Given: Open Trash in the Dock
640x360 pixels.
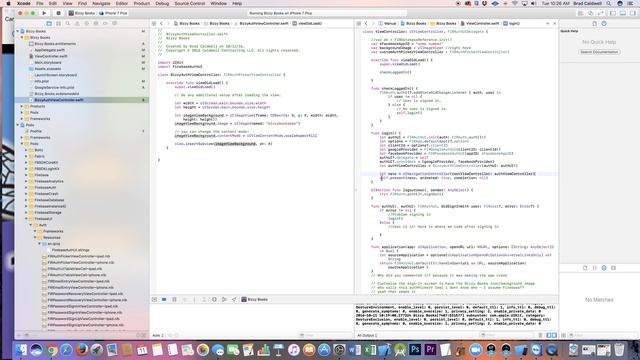Looking at the screenshot, I should click(619, 349).
